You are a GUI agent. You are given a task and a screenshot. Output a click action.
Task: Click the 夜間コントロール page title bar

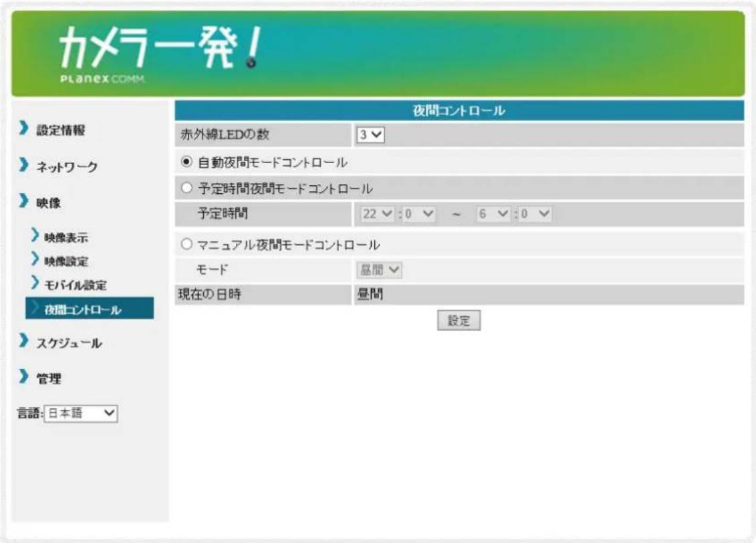coord(459,111)
